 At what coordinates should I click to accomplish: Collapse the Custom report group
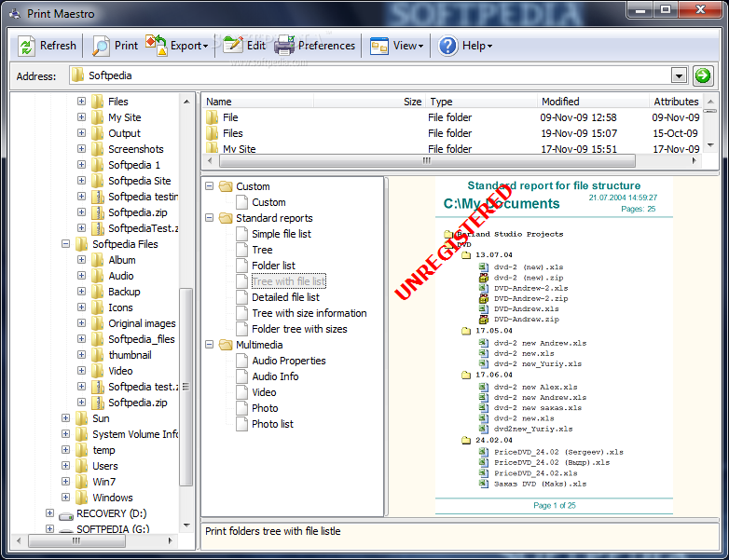(x=209, y=186)
